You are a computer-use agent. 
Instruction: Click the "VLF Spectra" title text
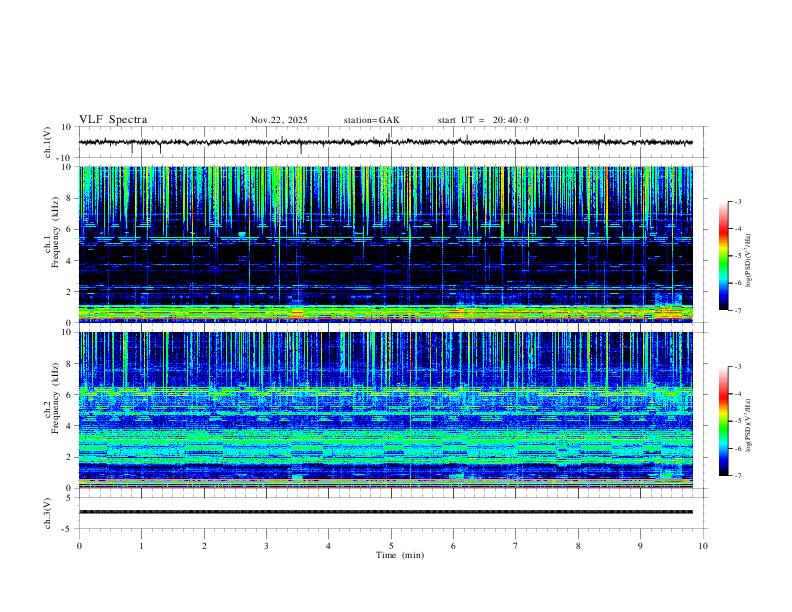tap(113, 120)
